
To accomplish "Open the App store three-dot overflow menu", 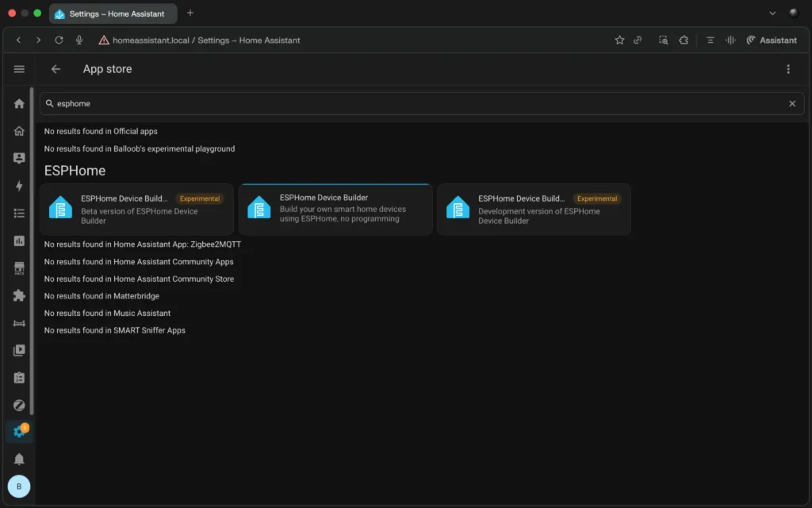I will [x=788, y=69].
